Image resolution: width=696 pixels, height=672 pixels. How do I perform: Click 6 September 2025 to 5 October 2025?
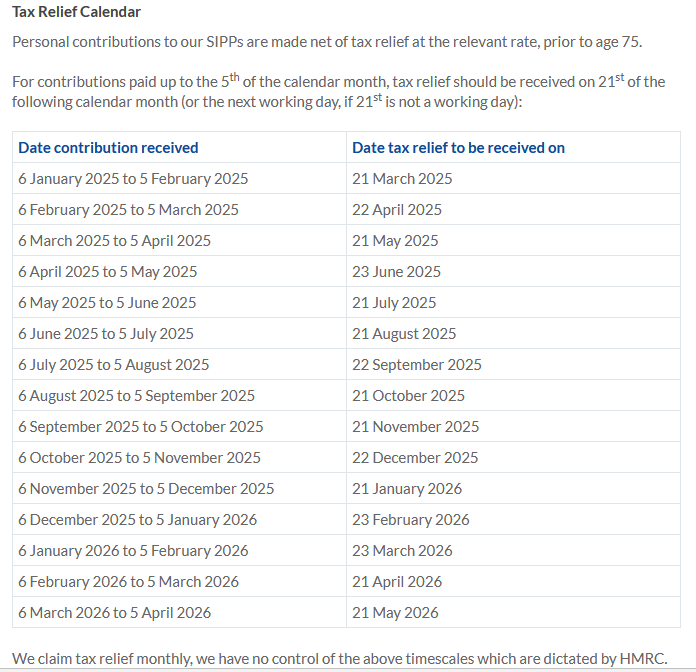(x=141, y=426)
